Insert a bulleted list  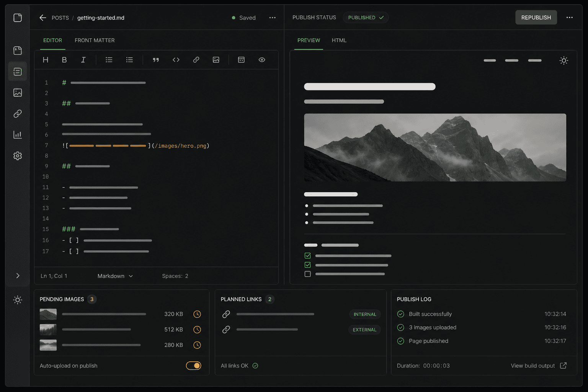[x=109, y=60]
